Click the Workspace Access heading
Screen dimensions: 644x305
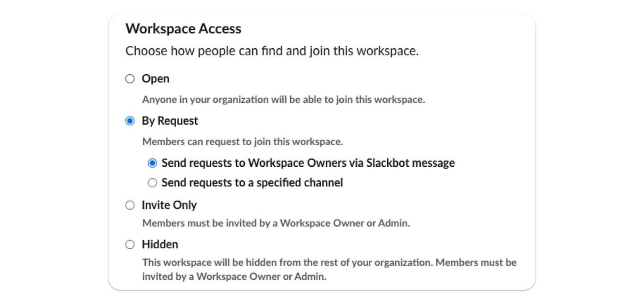[184, 28]
